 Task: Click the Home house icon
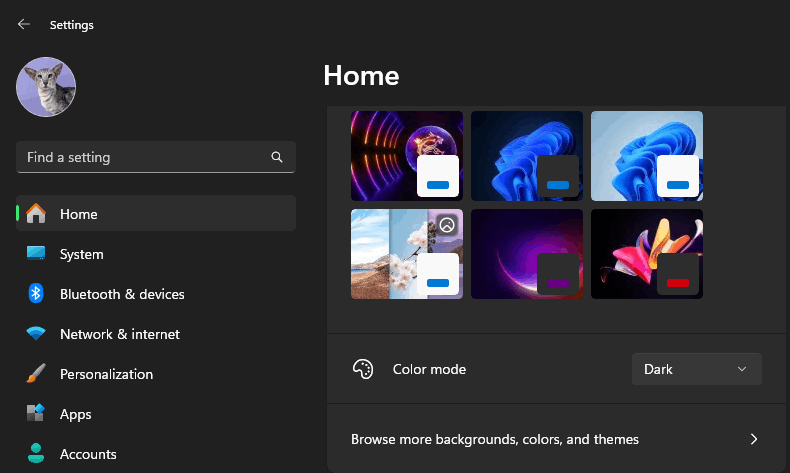coord(36,214)
